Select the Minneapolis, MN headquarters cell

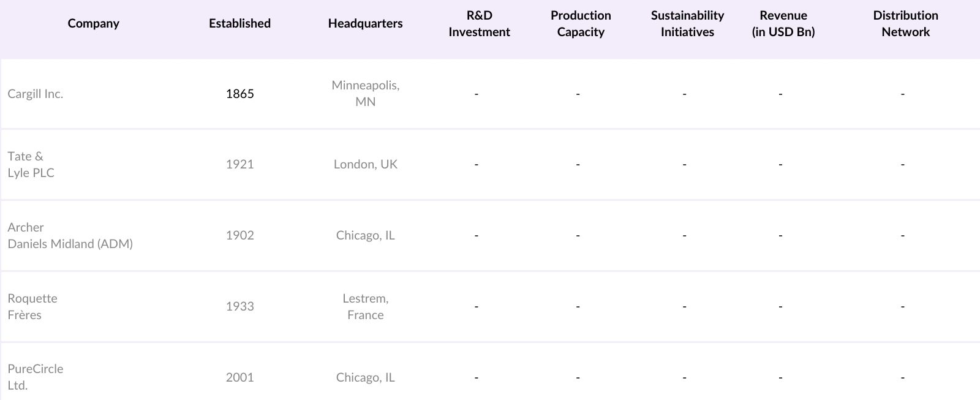pyautogui.click(x=365, y=94)
